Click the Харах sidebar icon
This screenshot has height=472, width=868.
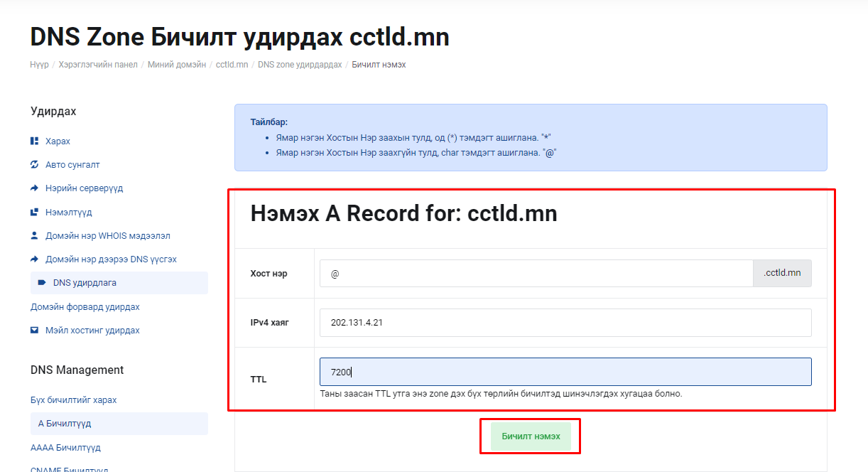tap(34, 141)
